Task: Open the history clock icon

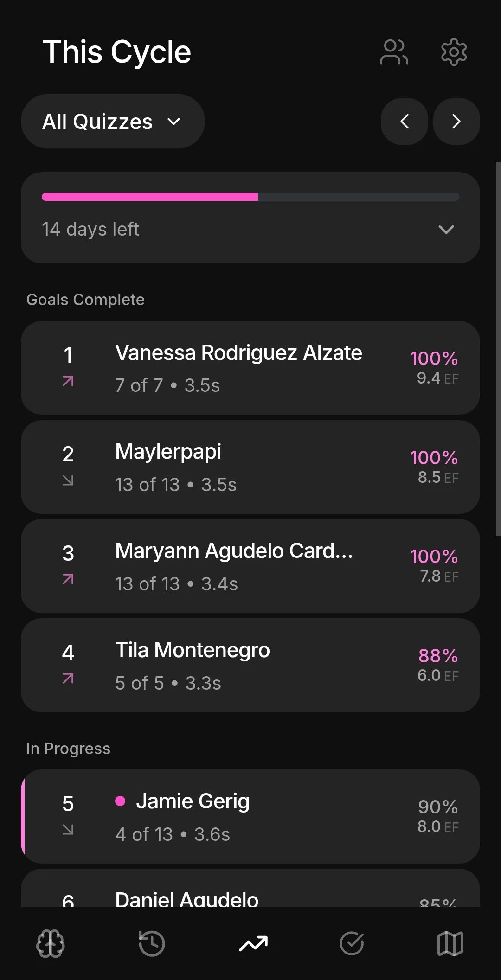Action: (152, 944)
